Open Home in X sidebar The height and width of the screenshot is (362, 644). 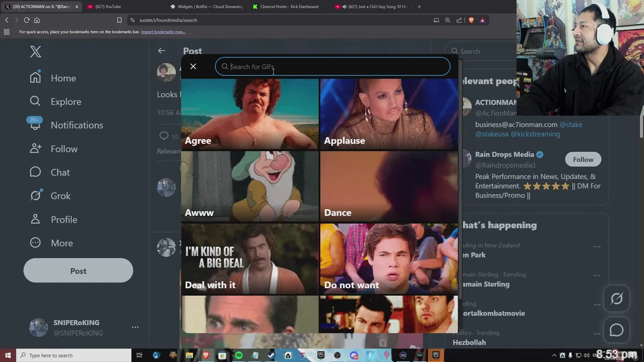tap(53, 78)
